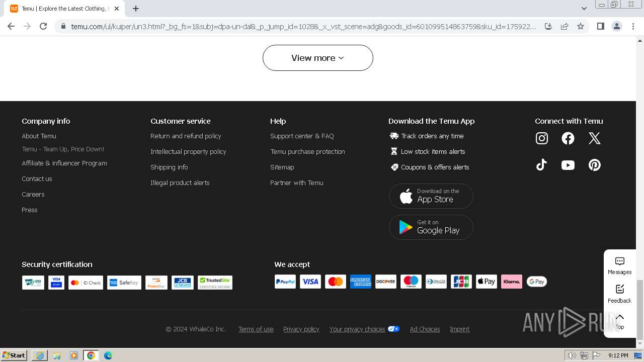Click the American Express SafeKey badge
The image size is (644, 362).
[124, 283]
